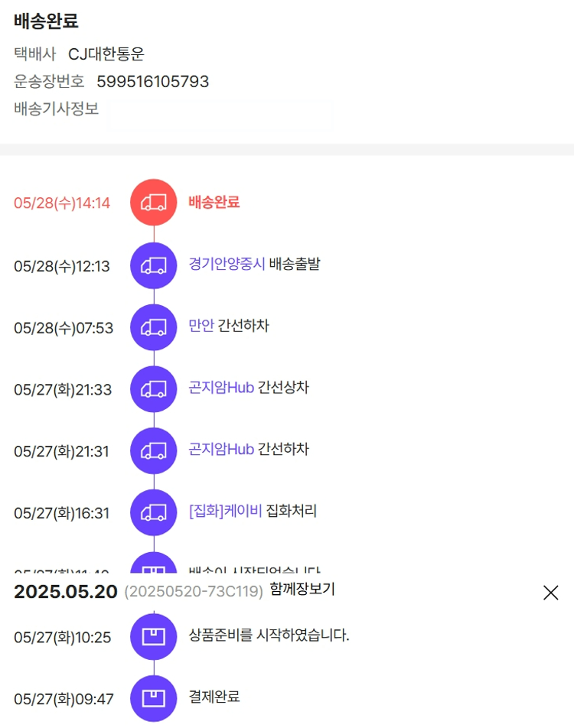
Task: Click truck icon for 곤지암Hub 간선하차
Action: [154, 450]
